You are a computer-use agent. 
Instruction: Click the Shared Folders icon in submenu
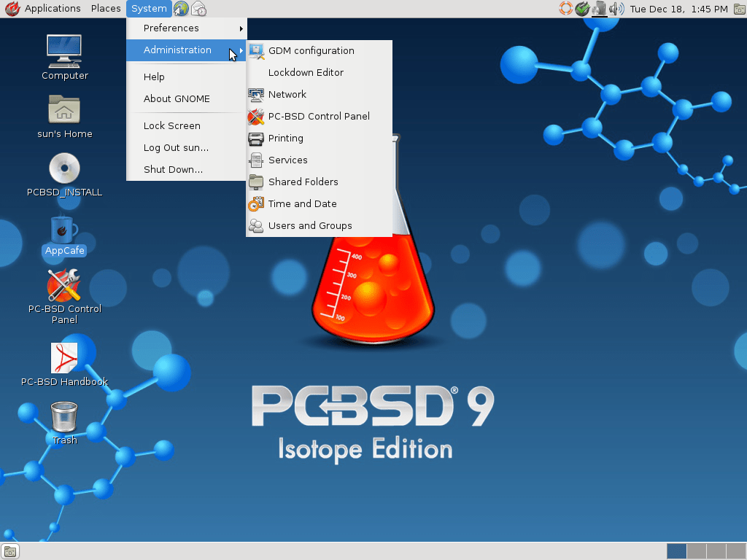256,182
